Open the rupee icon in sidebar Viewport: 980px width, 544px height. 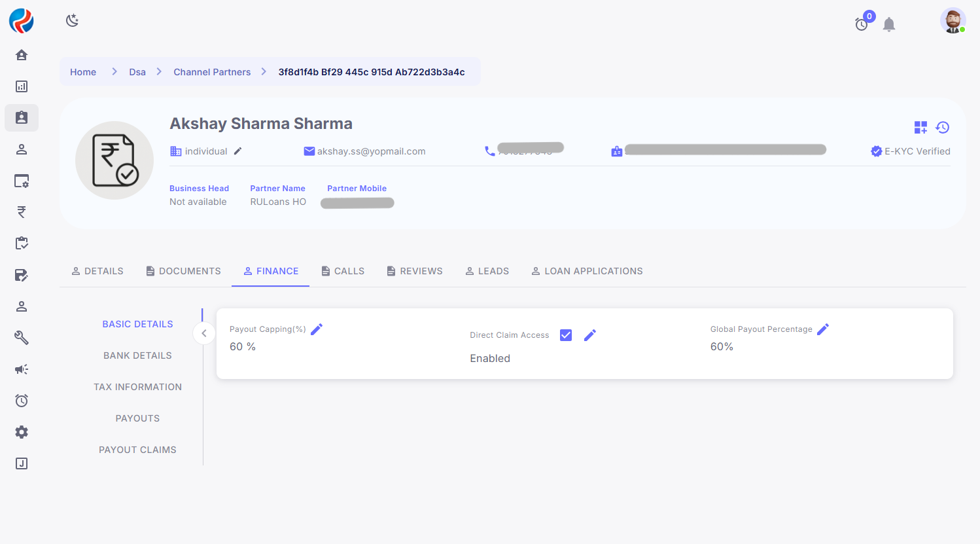tap(22, 212)
